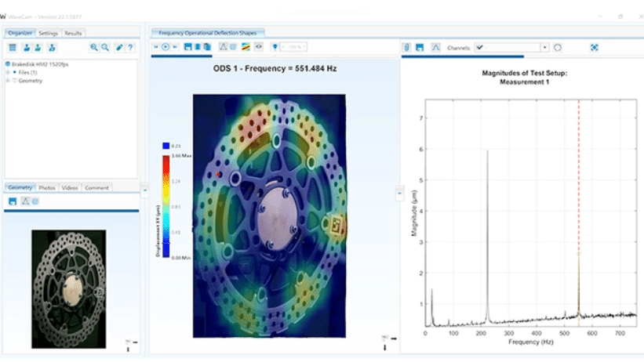This screenshot has height=362, width=644.
Task: Click the play animation button in ODS toolbar
Action: coord(165,47)
